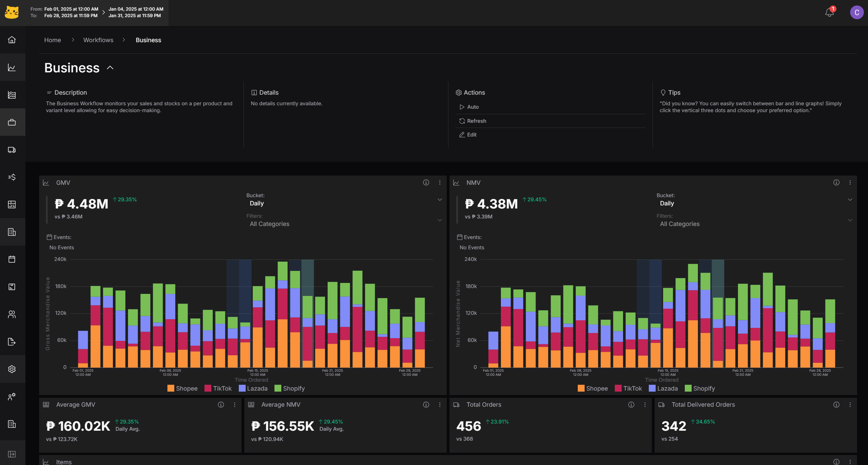
Task: Click the Refresh action
Action: coord(476,121)
